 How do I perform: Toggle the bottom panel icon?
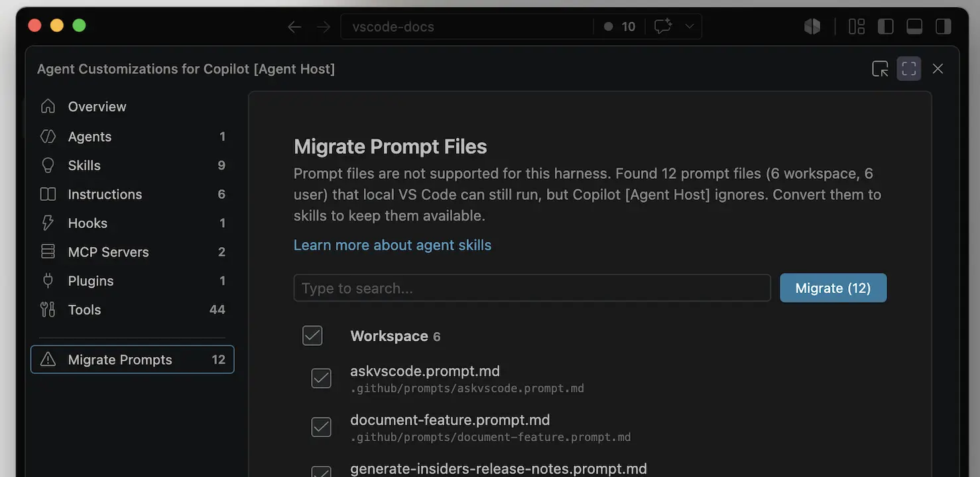tap(914, 26)
